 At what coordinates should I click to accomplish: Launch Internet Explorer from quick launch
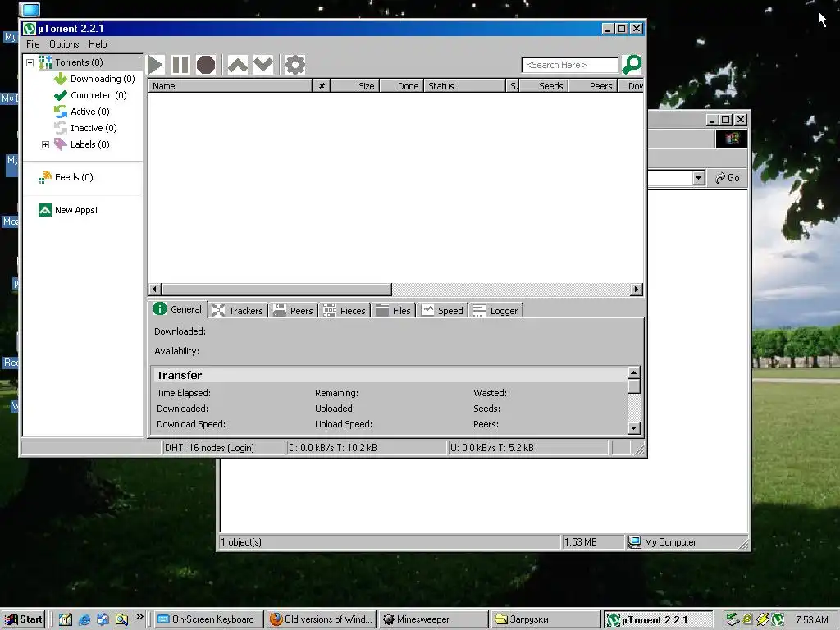point(84,620)
